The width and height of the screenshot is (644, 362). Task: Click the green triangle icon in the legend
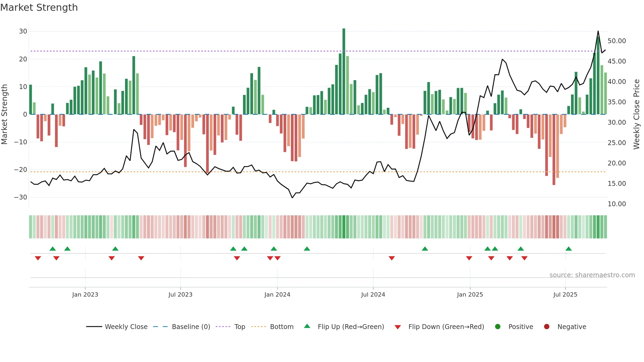307,326
